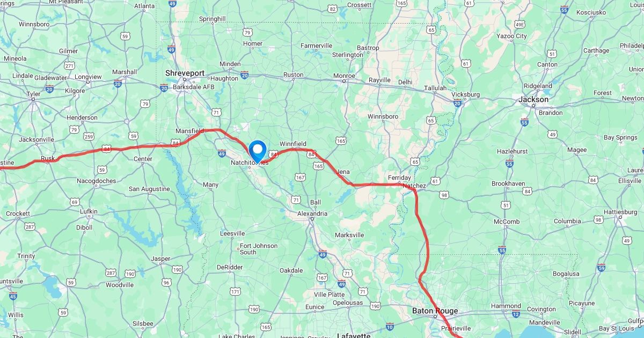This screenshot has width=644, height=338.
Task: Select the Shreveport city label
Action: point(185,74)
